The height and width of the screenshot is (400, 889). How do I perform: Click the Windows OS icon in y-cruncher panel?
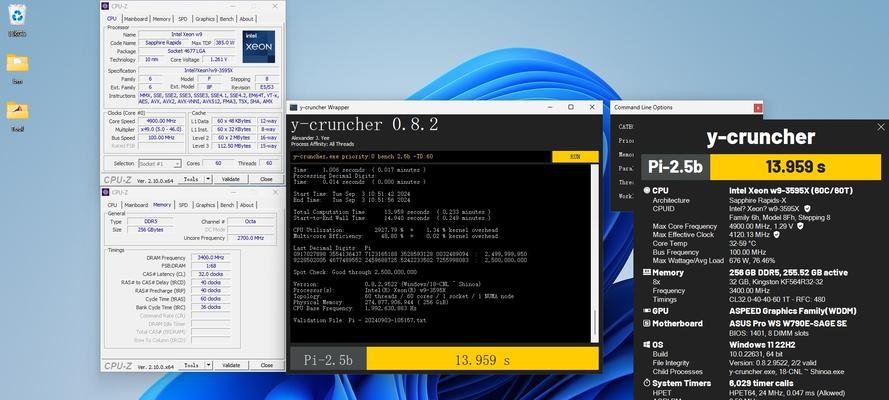[646, 344]
